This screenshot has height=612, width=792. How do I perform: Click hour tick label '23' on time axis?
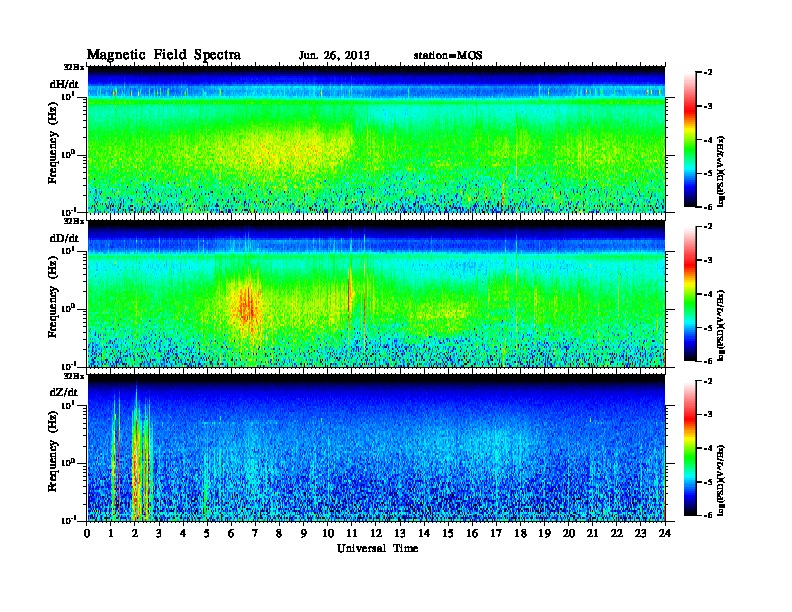click(x=640, y=534)
